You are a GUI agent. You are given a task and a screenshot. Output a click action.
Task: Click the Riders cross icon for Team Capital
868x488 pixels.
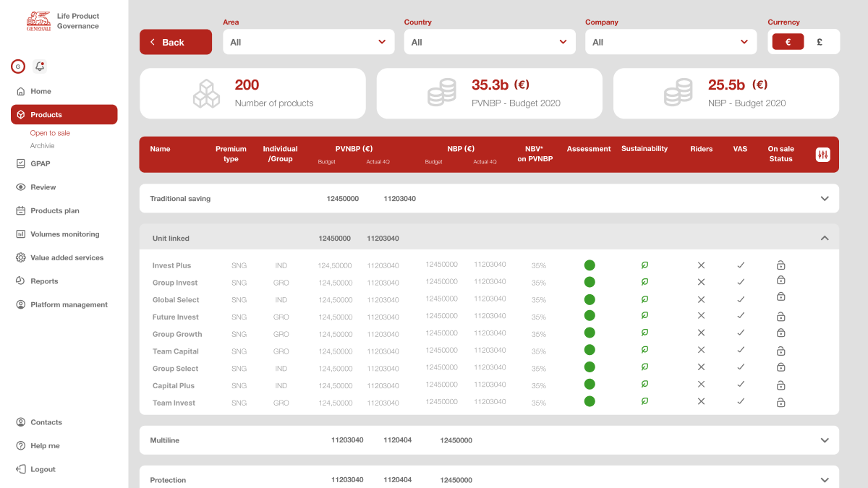701,350
